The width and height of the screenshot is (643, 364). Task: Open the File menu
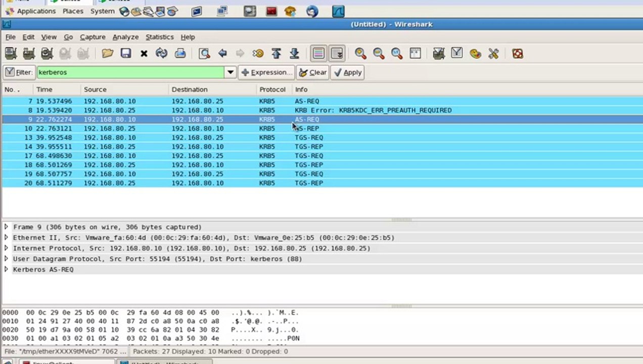pyautogui.click(x=10, y=37)
